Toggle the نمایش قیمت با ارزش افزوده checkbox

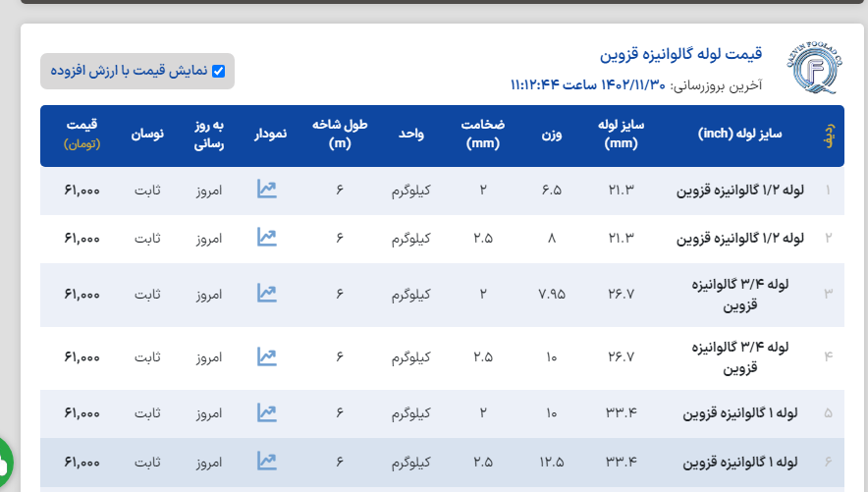(x=218, y=71)
